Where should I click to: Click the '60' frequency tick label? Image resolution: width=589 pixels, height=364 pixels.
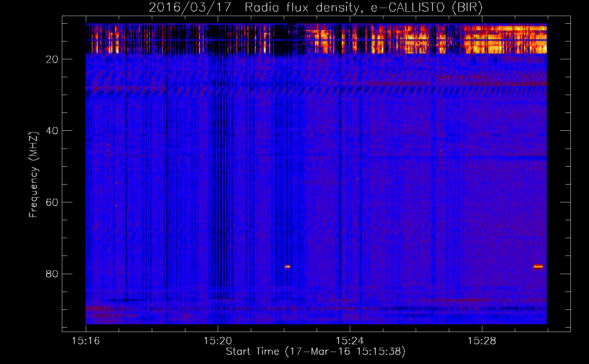[x=52, y=202]
